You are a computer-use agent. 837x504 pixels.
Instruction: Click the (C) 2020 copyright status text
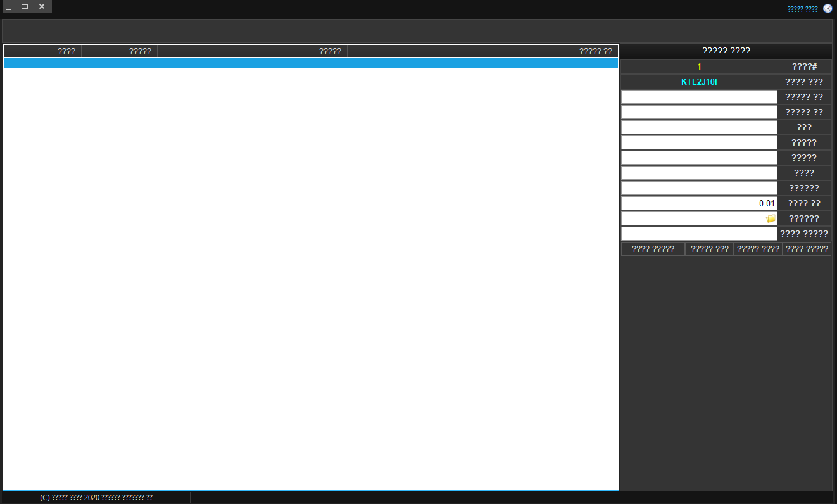coord(96,498)
